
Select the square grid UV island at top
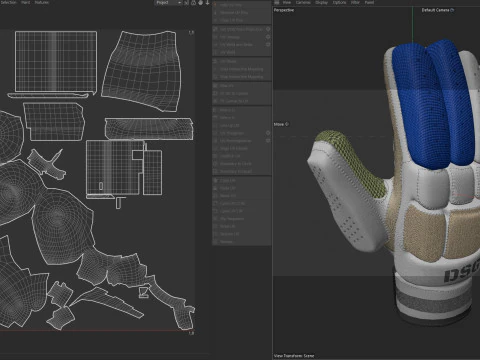[56, 61]
